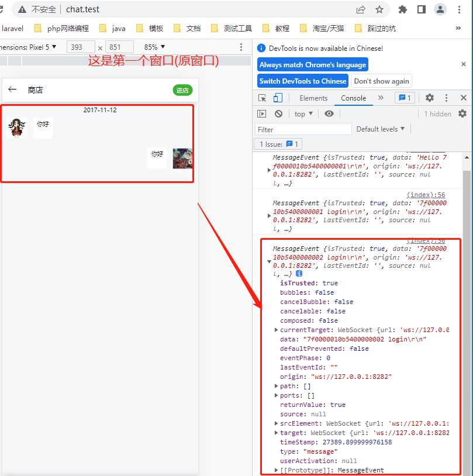473x476 pixels.
Task: Click the console Filter input field
Action: 303,129
